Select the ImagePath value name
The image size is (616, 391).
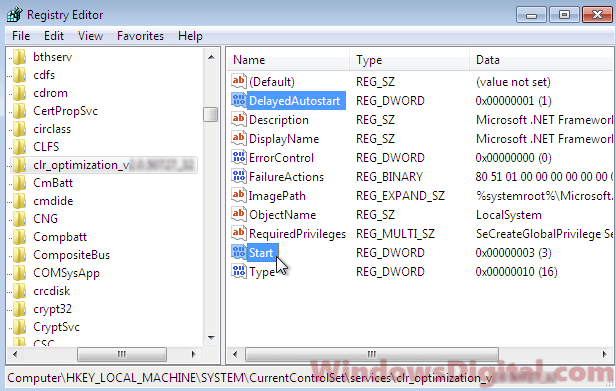point(277,196)
